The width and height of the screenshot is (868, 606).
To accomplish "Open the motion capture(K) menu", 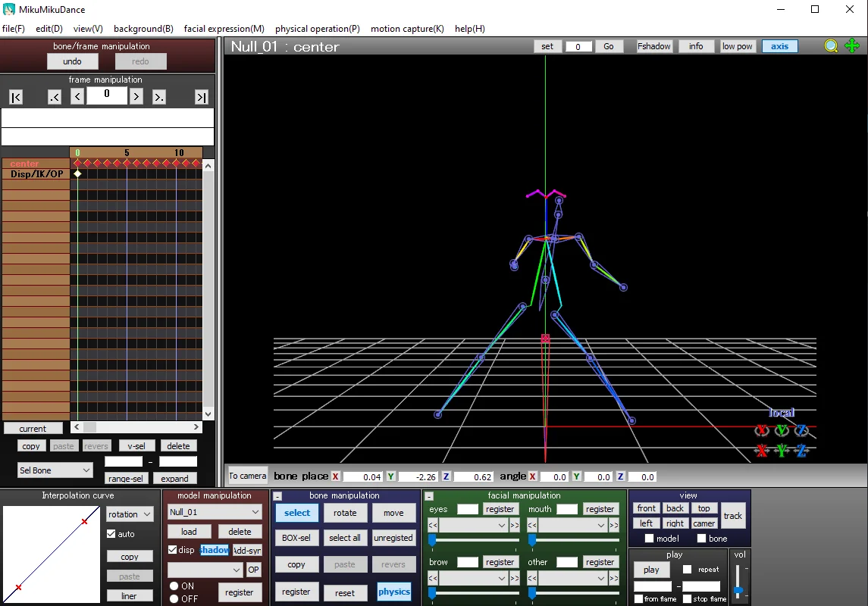I will 407,29.
